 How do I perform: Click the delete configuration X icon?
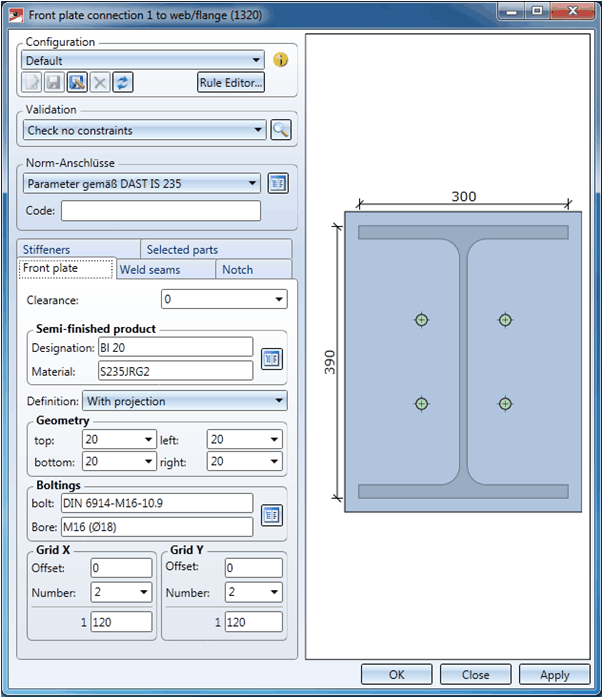[100, 82]
